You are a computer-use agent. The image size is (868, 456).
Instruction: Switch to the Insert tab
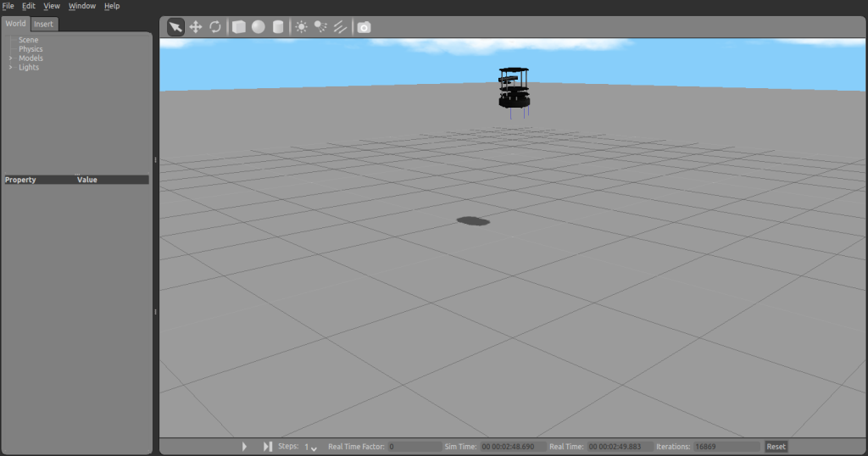(44, 24)
